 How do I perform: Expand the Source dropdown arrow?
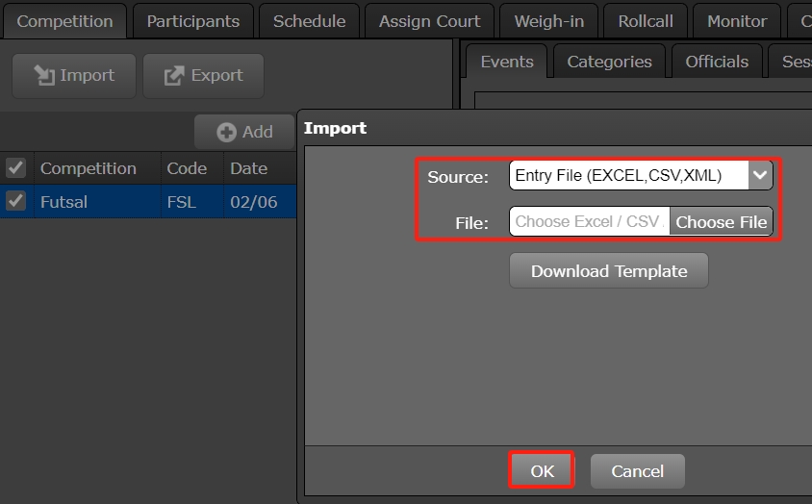[x=760, y=175]
